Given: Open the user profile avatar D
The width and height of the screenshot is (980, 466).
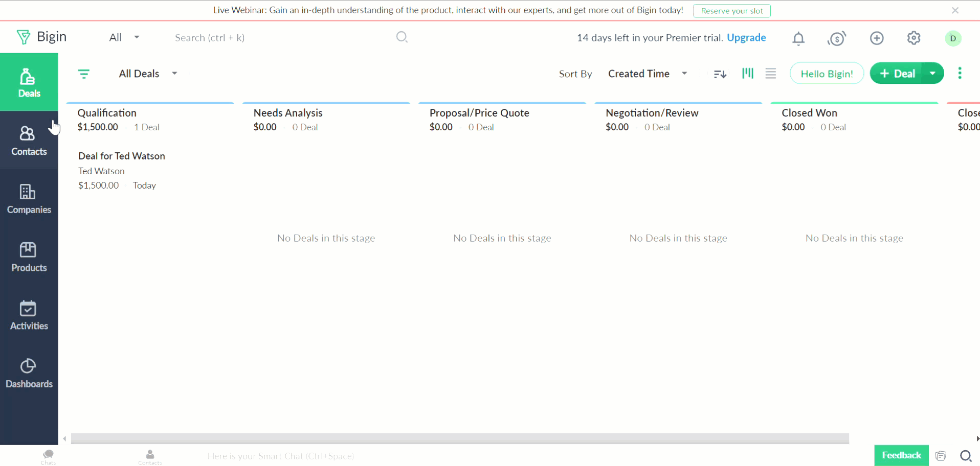Looking at the screenshot, I should click(x=953, y=38).
